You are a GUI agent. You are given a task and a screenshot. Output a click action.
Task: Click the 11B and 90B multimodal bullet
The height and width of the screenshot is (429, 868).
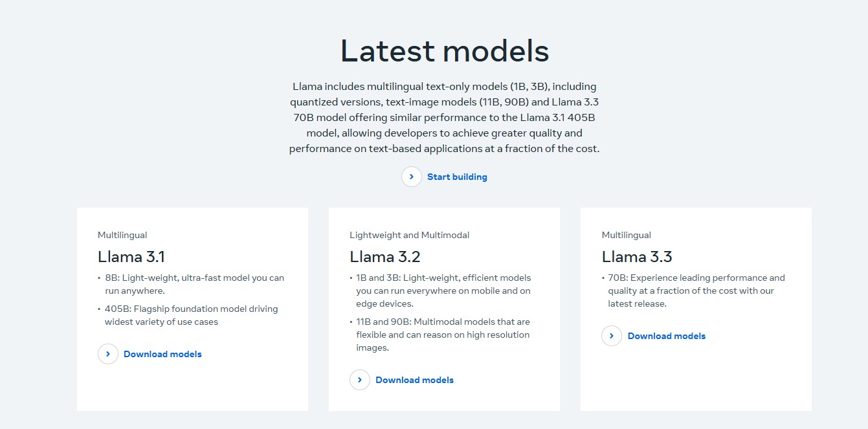(443, 335)
